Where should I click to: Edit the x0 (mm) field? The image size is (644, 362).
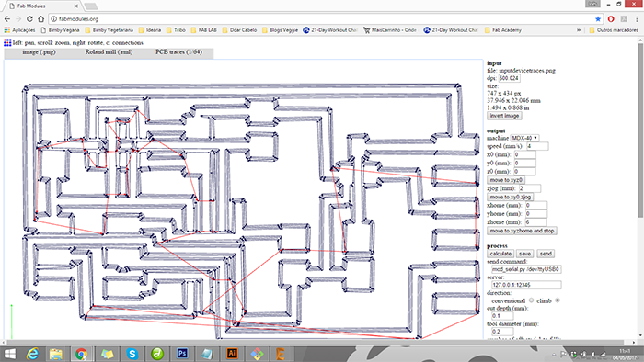pos(525,155)
